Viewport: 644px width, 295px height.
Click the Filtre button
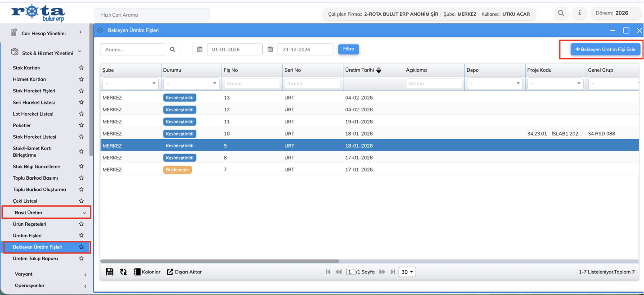click(x=348, y=49)
